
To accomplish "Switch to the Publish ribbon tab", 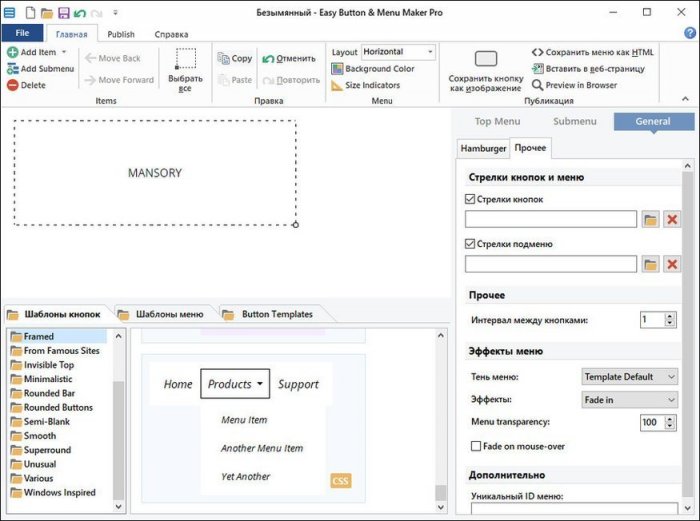I will point(121,34).
